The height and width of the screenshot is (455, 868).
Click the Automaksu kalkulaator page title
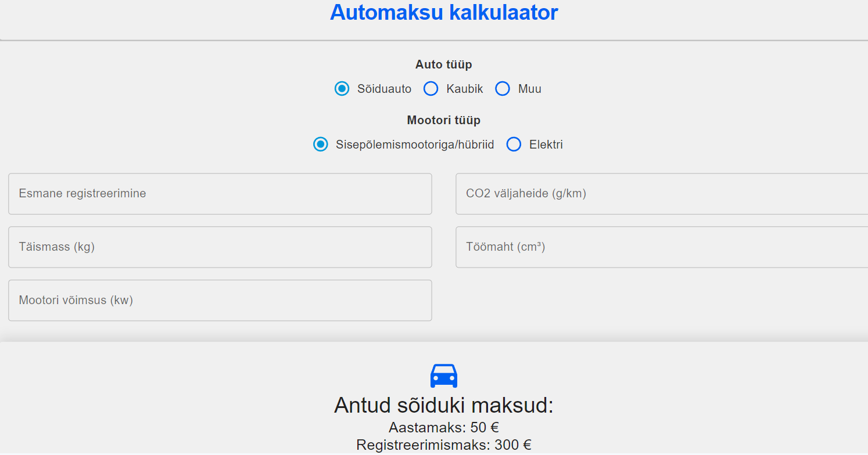(x=443, y=12)
